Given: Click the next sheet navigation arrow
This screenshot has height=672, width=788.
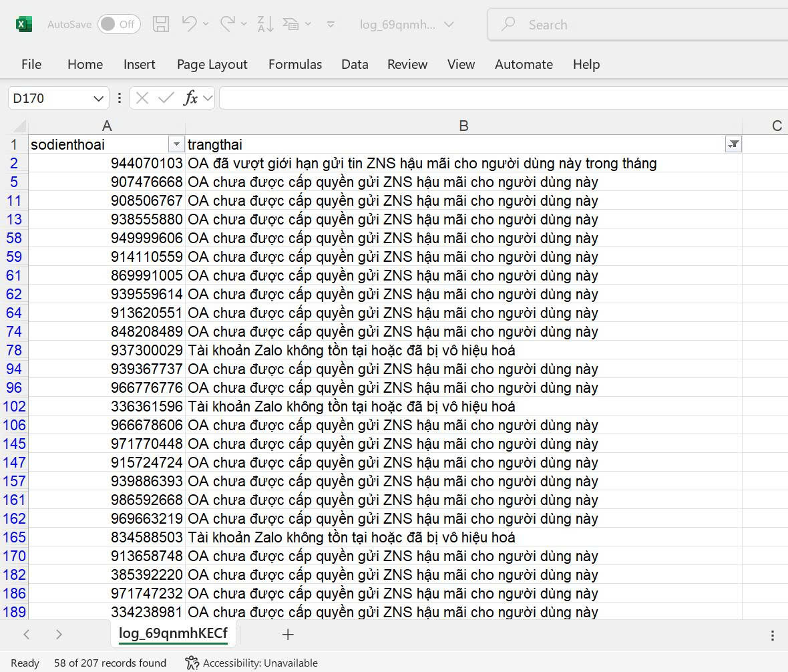Looking at the screenshot, I should click(x=59, y=635).
